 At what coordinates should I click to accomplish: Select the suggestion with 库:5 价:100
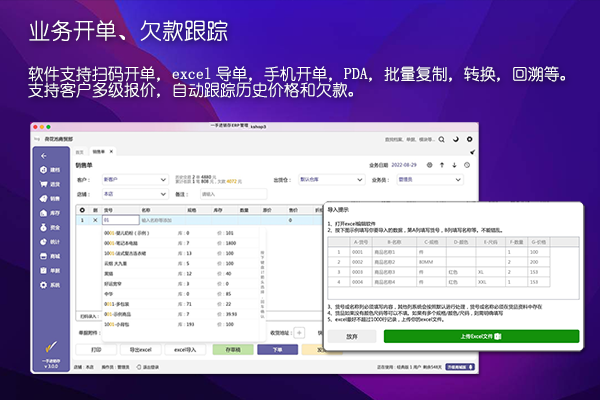180,263
